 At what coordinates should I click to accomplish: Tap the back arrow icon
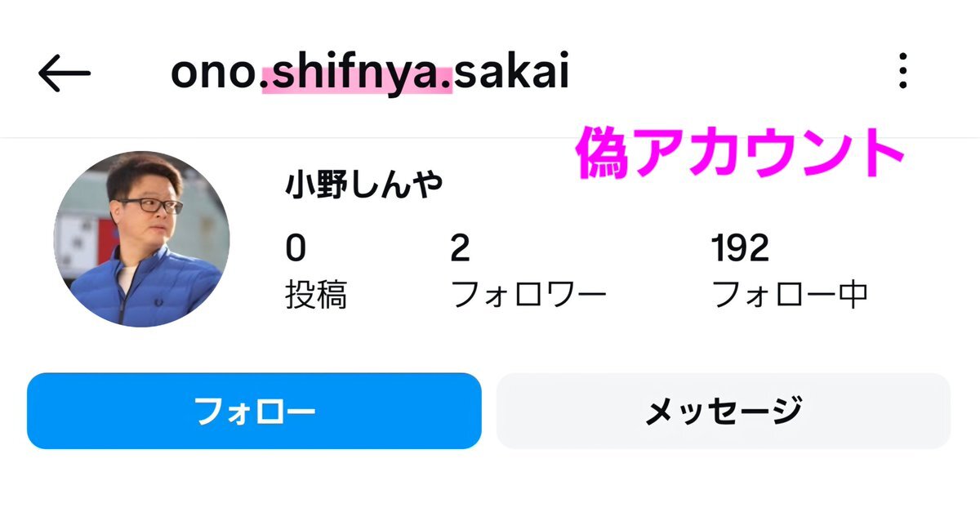click(x=64, y=74)
